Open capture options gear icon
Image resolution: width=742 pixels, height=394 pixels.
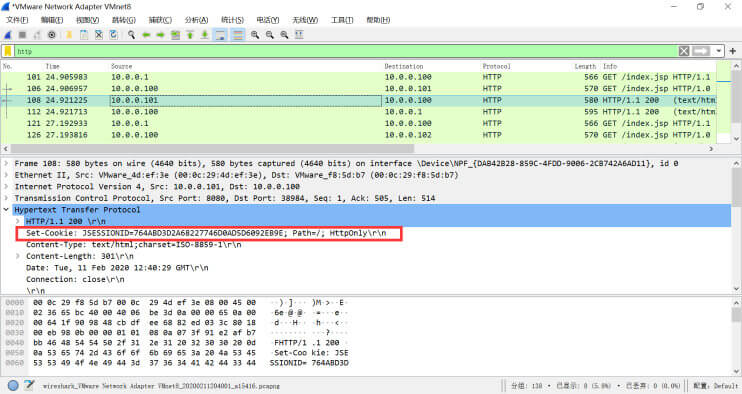pos(52,35)
